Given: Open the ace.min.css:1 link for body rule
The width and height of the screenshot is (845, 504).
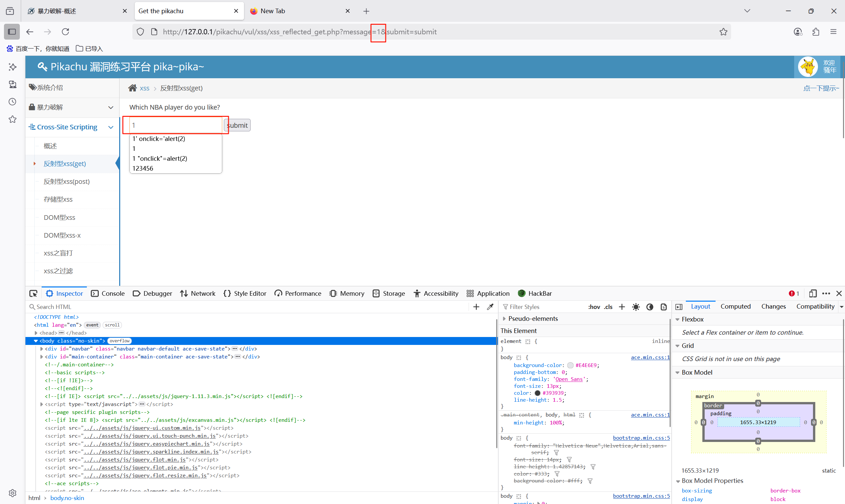Looking at the screenshot, I should [650, 357].
